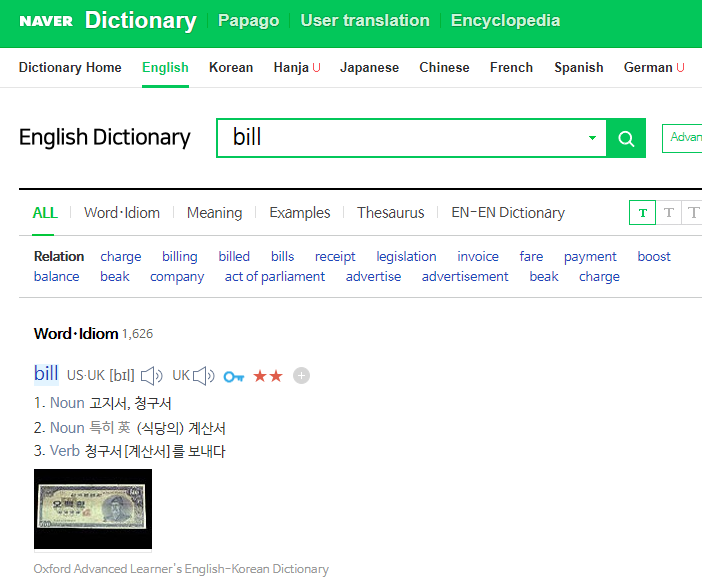
Task: Open the related word billing
Action: click(x=180, y=257)
